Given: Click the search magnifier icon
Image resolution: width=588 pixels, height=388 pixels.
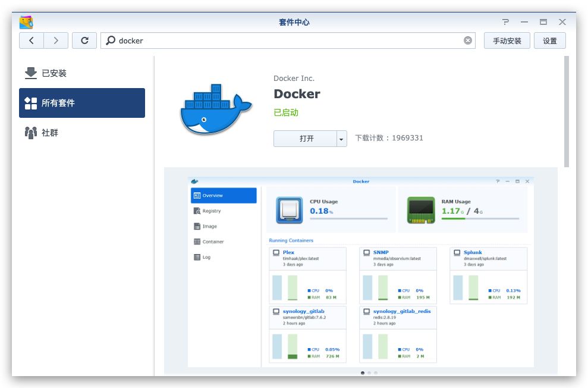Looking at the screenshot, I should point(112,40).
